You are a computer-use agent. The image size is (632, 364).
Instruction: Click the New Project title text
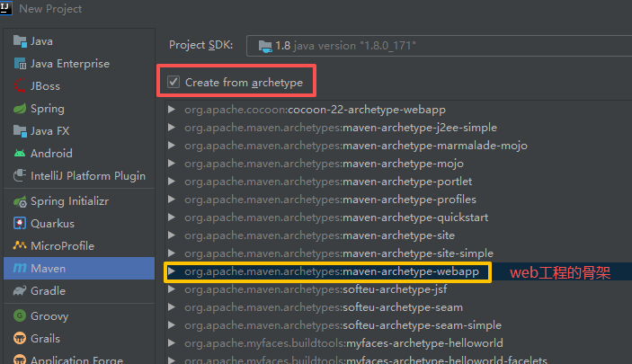[x=50, y=8]
